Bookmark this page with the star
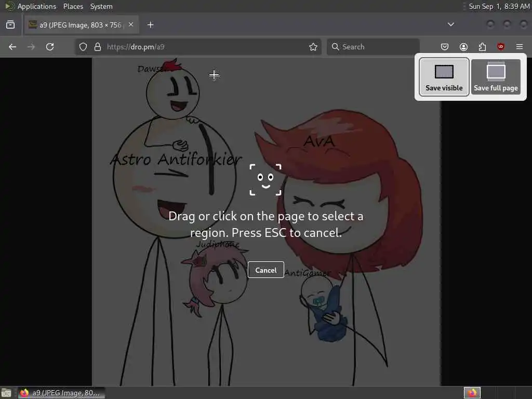 pos(313,47)
